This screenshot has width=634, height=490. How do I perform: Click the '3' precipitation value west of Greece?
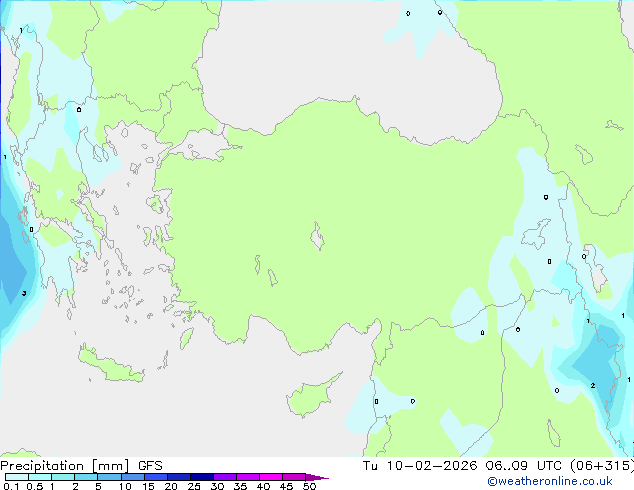click(24, 293)
